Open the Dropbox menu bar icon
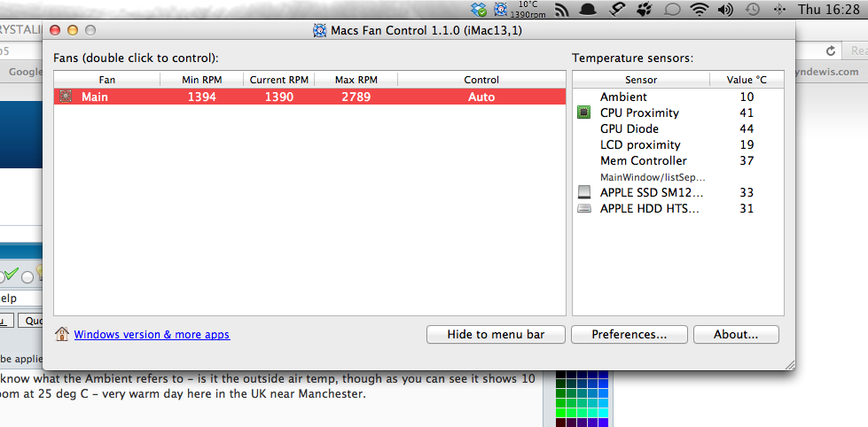868x427 pixels. (478, 10)
